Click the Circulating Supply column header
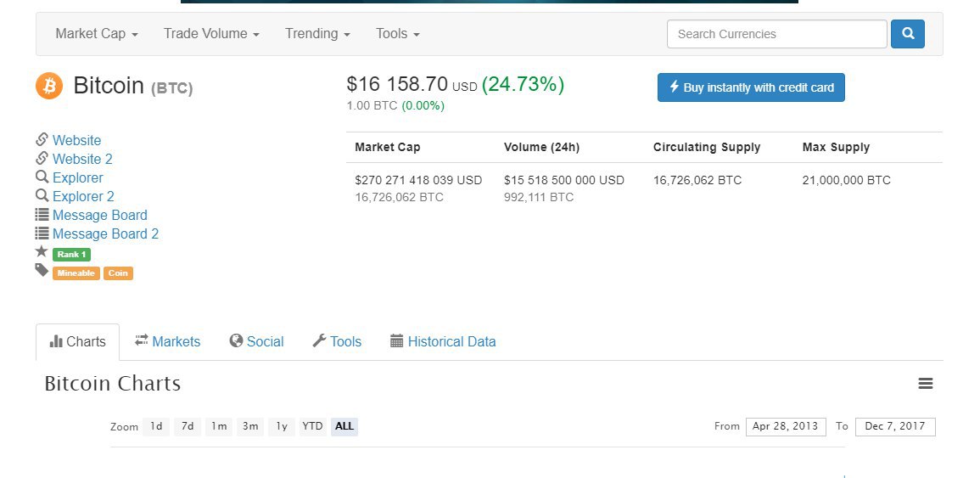 click(x=707, y=148)
